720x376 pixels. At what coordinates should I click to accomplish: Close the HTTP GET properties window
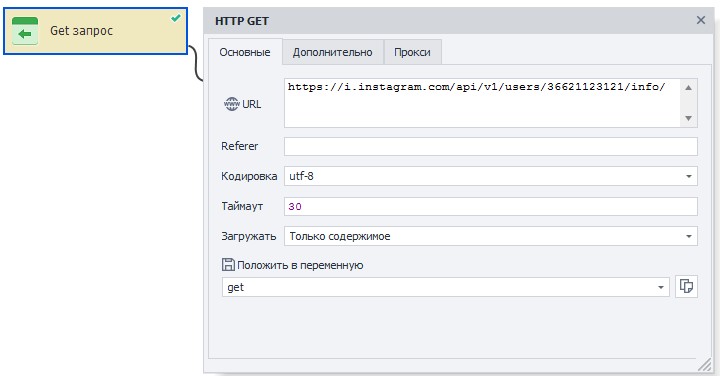coord(701,20)
